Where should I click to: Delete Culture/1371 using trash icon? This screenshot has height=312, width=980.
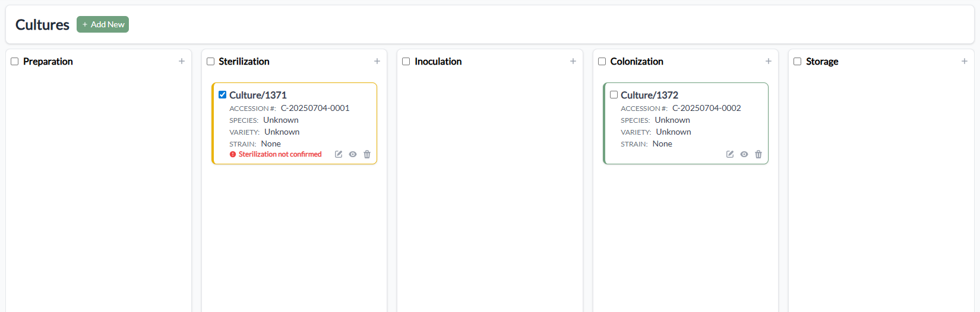click(x=367, y=154)
